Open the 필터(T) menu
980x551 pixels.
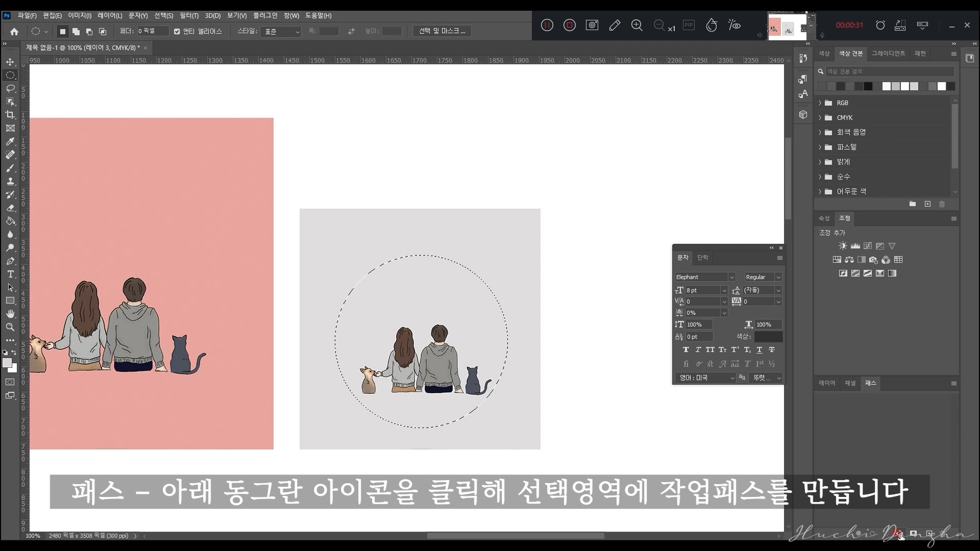(189, 15)
